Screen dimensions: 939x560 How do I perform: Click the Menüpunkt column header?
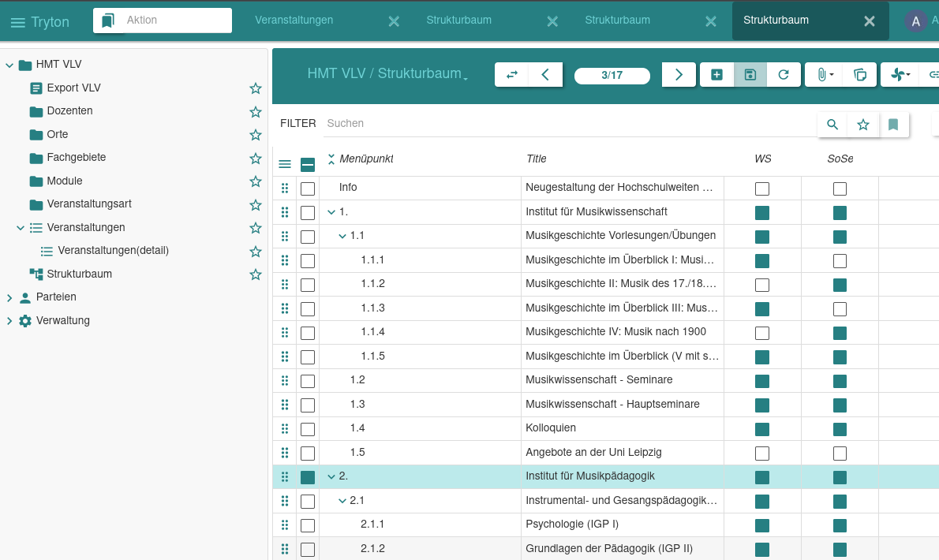[366, 159]
